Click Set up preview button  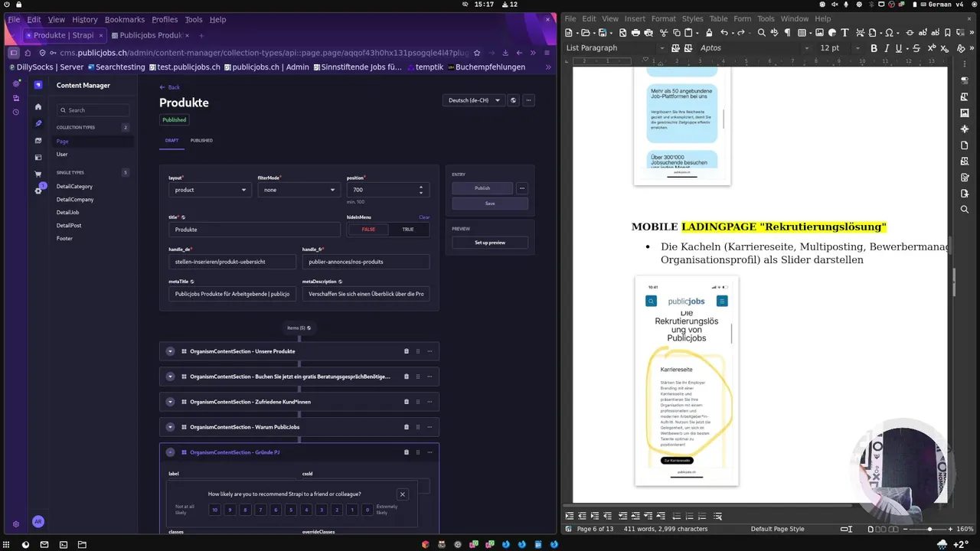(x=490, y=243)
